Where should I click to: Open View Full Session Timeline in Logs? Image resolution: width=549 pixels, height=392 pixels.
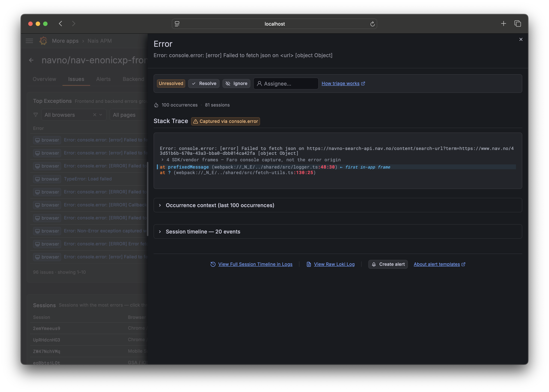(x=255, y=264)
